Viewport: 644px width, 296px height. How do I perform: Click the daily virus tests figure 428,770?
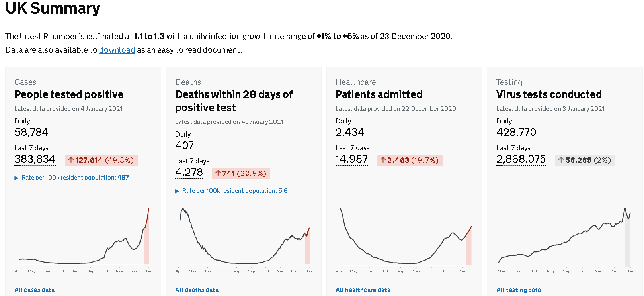[x=516, y=132]
